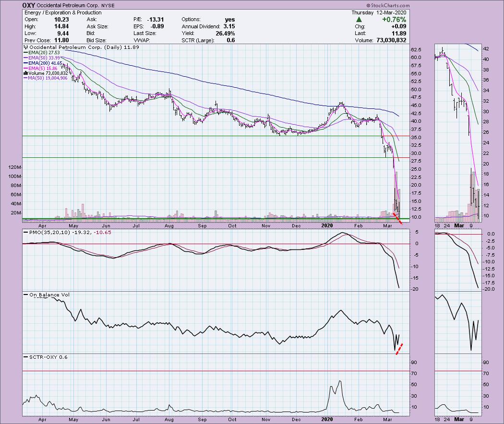
Task: Click the High value 14.84
Action: point(61,27)
